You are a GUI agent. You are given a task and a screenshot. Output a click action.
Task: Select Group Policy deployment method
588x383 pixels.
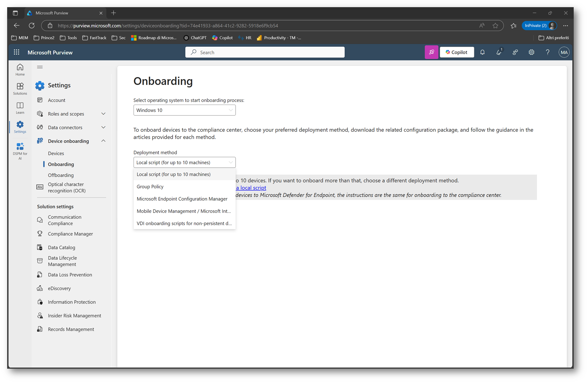click(184, 187)
